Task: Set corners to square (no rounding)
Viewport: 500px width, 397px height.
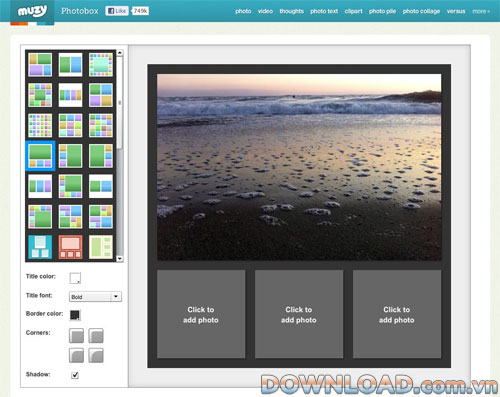Action: [76, 336]
